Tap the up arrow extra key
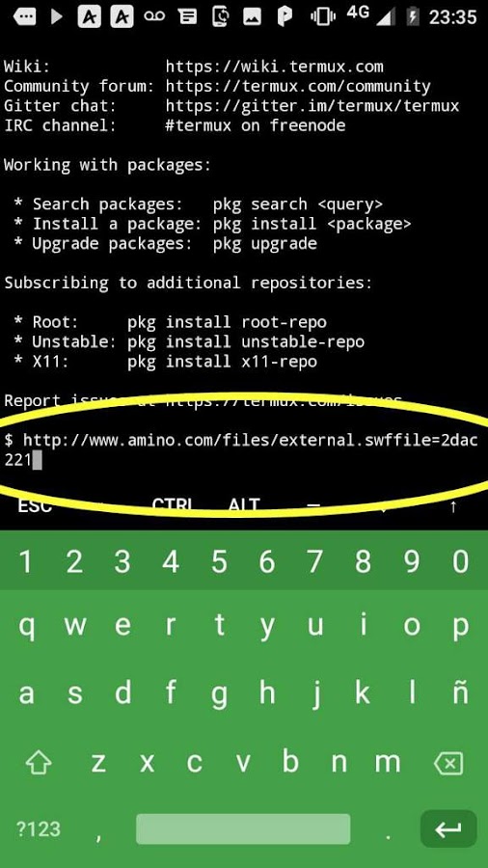Screen dimensions: 488x868 (x=453, y=506)
